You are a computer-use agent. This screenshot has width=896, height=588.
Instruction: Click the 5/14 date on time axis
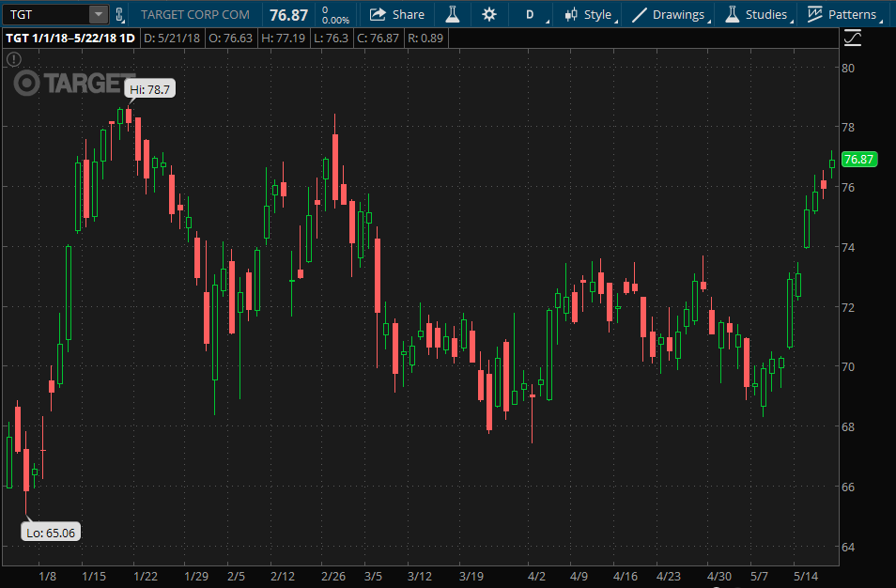[x=805, y=576]
